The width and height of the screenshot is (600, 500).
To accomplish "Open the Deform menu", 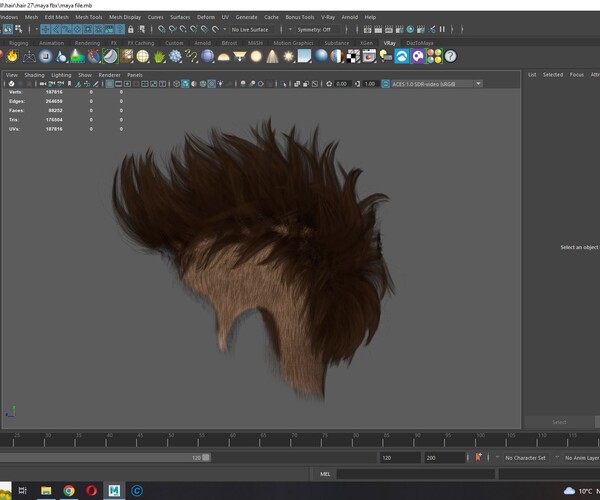I will 206,17.
